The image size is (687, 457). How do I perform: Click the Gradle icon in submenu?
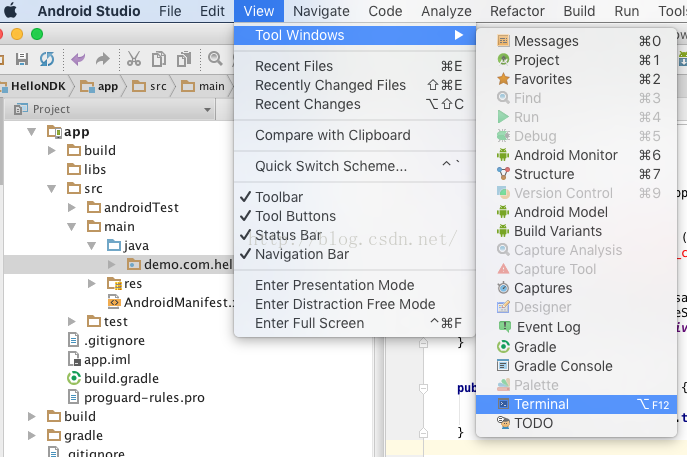[x=503, y=347]
